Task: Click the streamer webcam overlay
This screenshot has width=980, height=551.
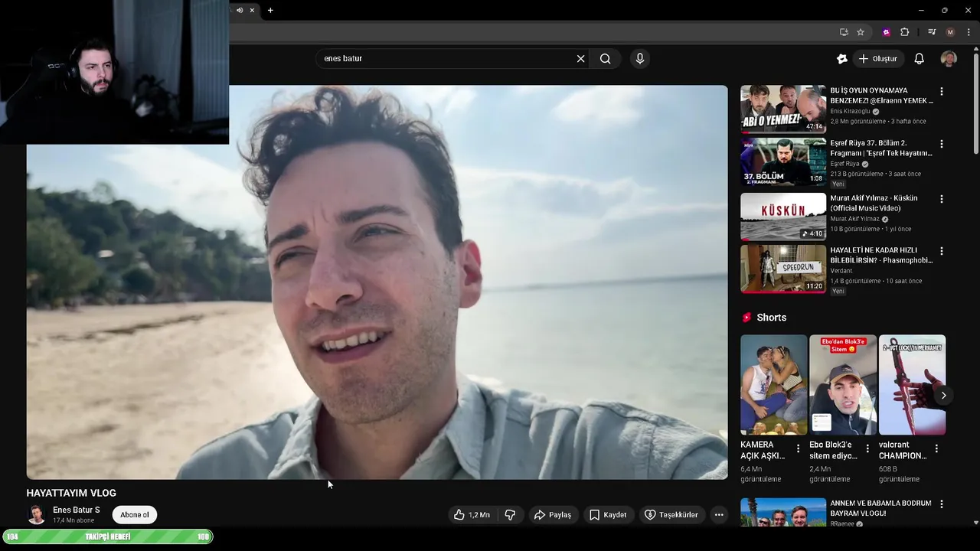Action: 114,72
